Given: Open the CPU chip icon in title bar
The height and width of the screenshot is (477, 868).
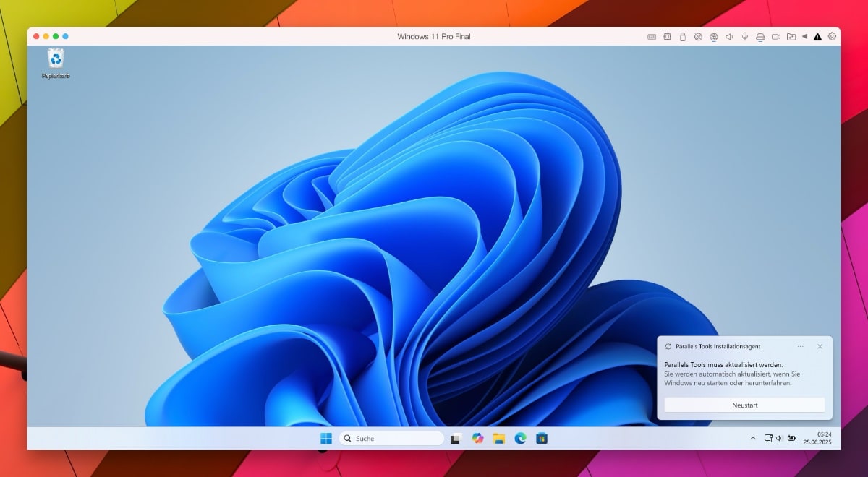Looking at the screenshot, I should [667, 37].
